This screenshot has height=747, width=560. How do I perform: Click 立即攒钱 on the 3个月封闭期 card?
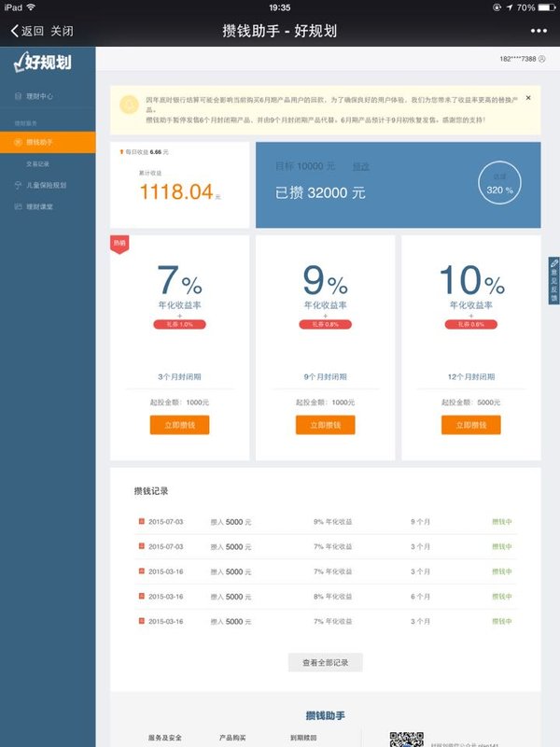(179, 425)
